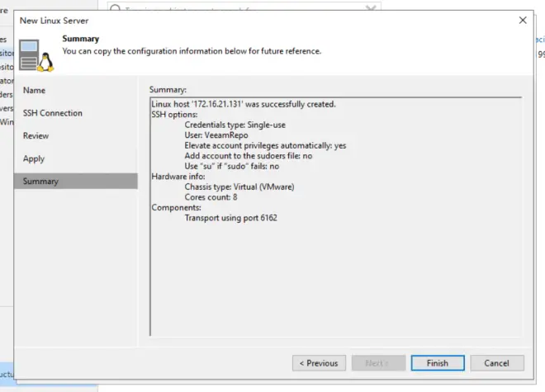Click the "Hardware info:" heading line

coord(178,177)
